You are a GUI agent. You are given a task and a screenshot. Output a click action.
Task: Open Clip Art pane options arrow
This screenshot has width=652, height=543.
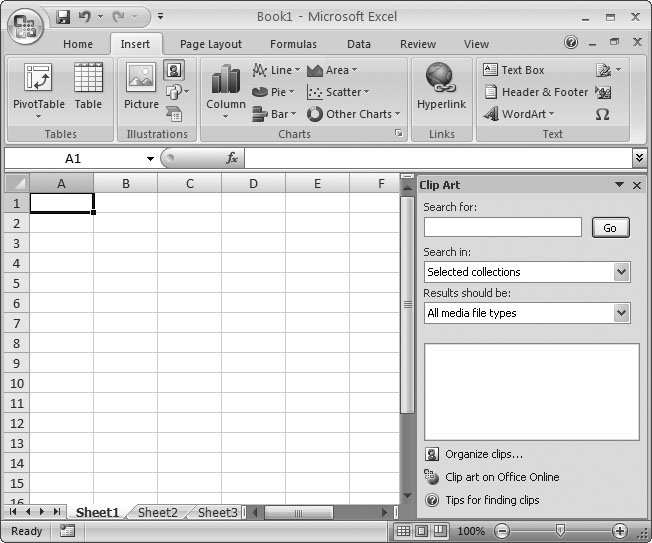[619, 185]
